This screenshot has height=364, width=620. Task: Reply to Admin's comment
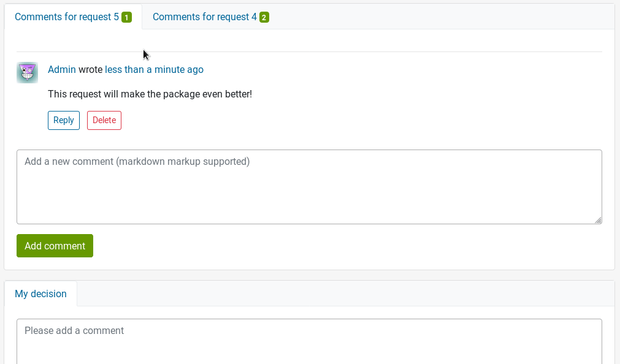click(63, 120)
